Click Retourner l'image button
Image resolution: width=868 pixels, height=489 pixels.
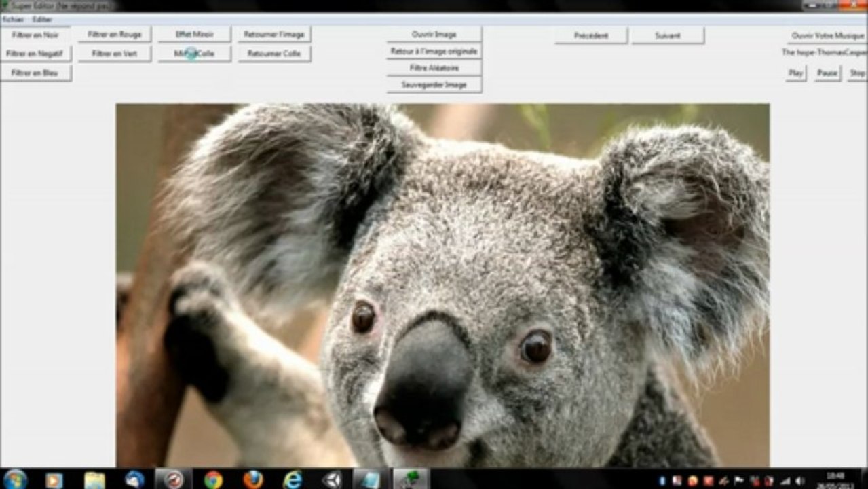[x=274, y=35]
